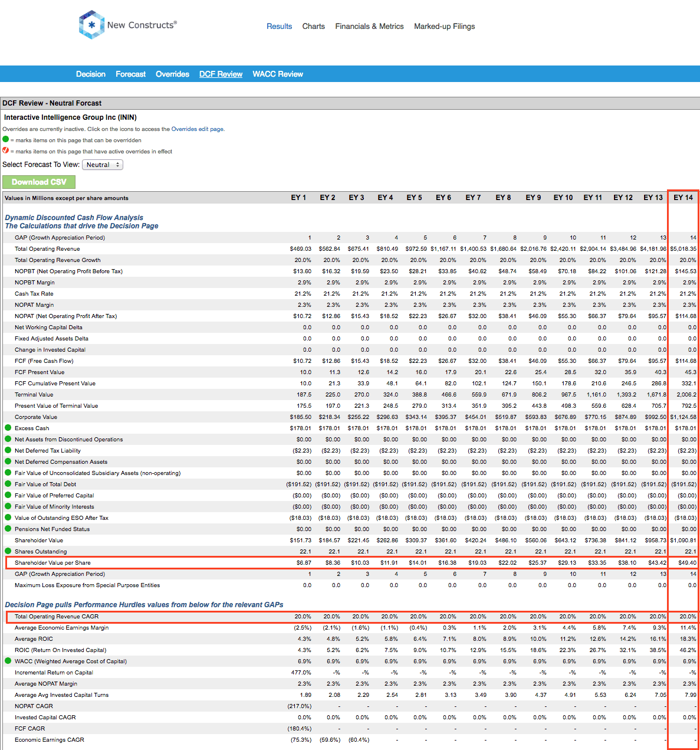Click the NOPBT Margin row label

tap(35, 283)
